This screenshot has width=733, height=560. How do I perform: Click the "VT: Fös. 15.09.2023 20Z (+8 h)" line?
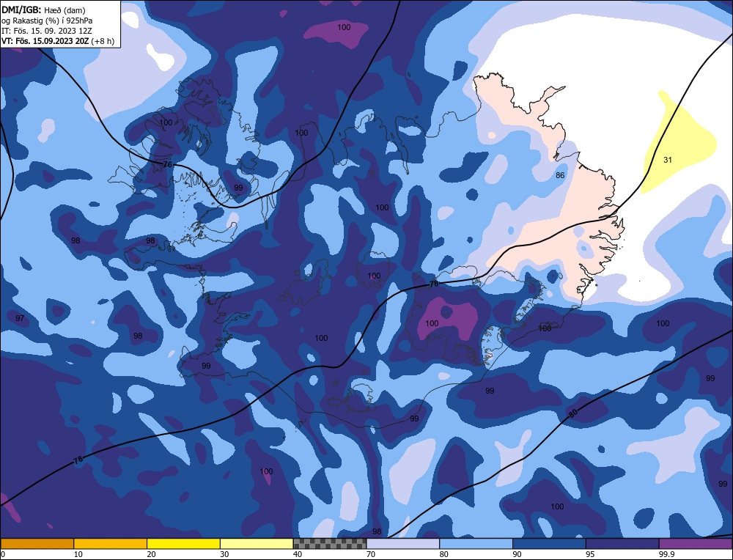58,41
